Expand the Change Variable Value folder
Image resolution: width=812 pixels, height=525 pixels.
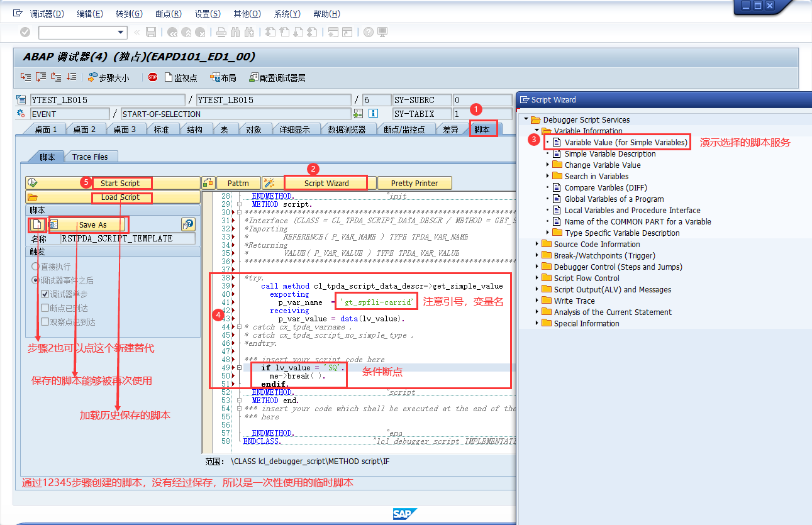tap(547, 165)
